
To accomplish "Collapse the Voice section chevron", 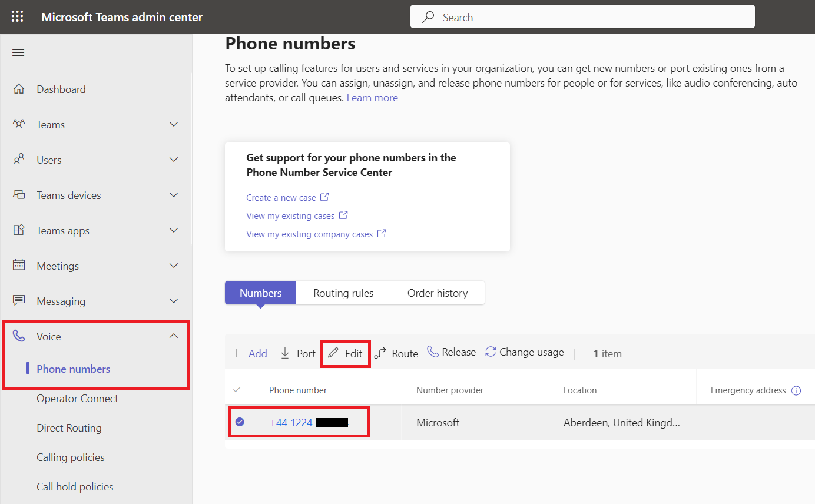I will (x=174, y=336).
